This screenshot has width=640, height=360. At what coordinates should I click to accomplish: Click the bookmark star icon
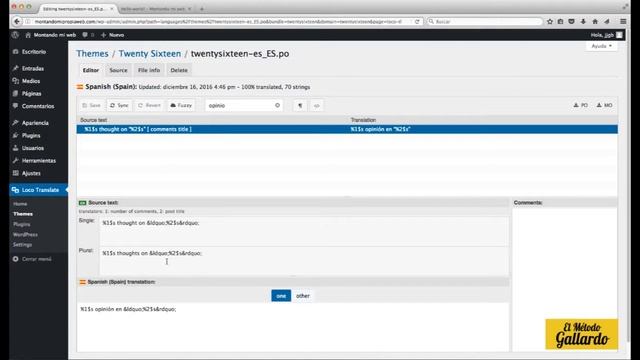550,22
